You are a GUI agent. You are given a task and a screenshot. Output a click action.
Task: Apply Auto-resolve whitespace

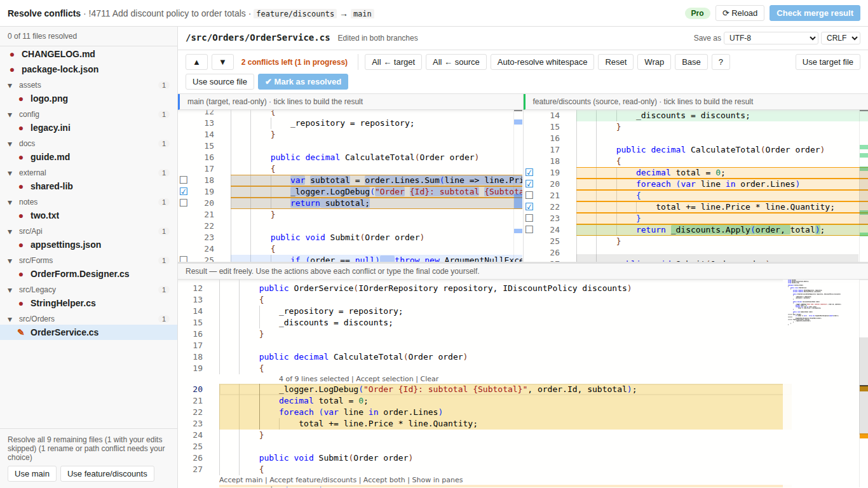(x=542, y=62)
